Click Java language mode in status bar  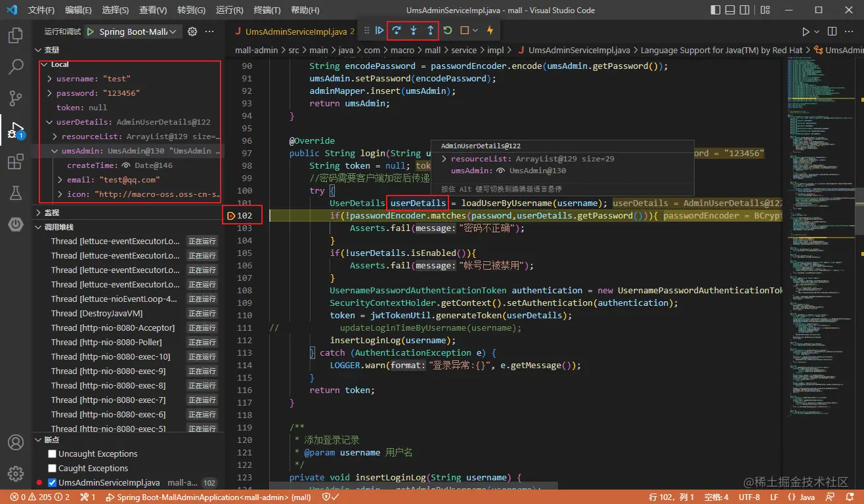pos(802,497)
